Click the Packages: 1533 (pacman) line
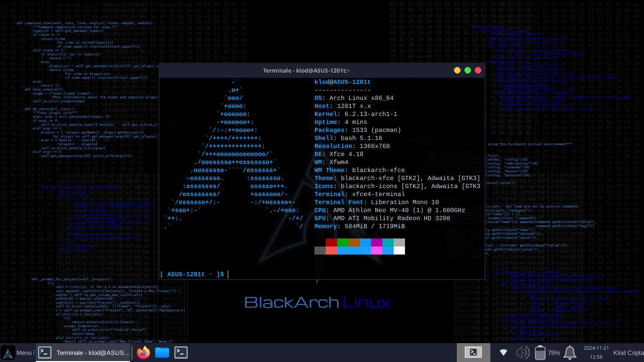This screenshot has height=362, width=644. 358,130
